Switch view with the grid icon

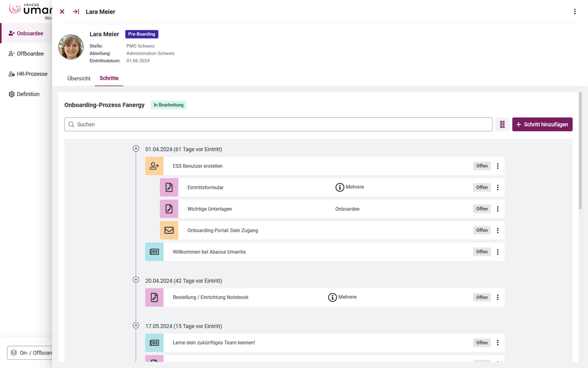(x=502, y=125)
